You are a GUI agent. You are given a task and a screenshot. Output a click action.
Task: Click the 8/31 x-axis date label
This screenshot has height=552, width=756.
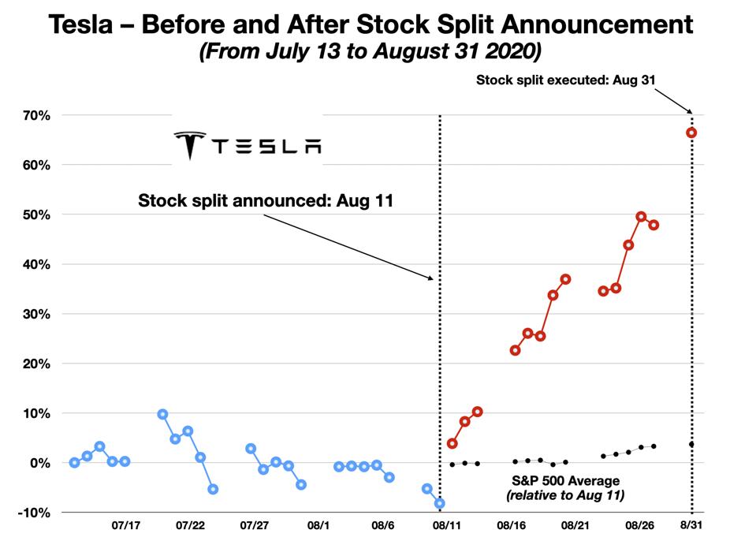(691, 525)
